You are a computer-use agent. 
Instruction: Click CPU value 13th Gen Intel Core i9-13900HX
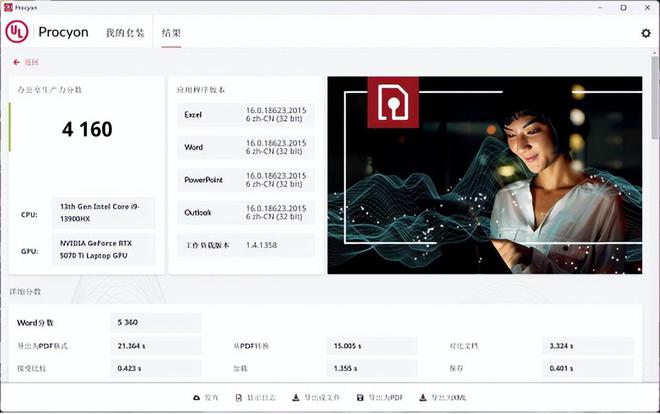click(x=104, y=212)
